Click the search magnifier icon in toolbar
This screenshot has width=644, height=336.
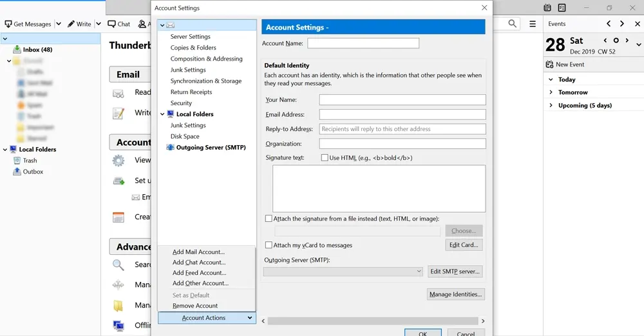[512, 23]
